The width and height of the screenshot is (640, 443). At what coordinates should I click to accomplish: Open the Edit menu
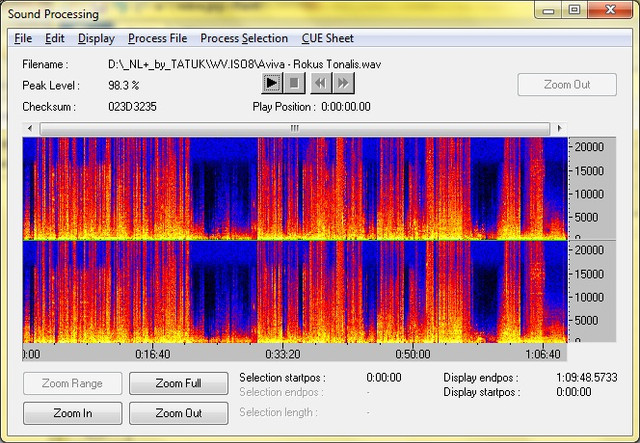pos(55,38)
